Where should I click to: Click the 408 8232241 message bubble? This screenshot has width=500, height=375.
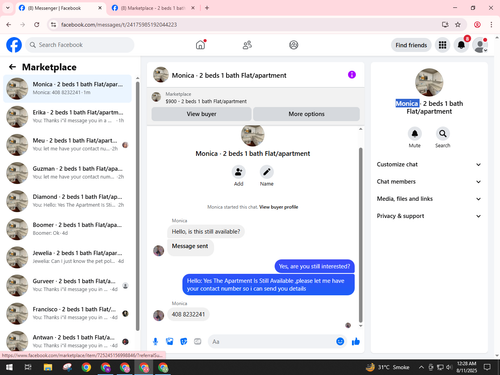click(x=188, y=314)
